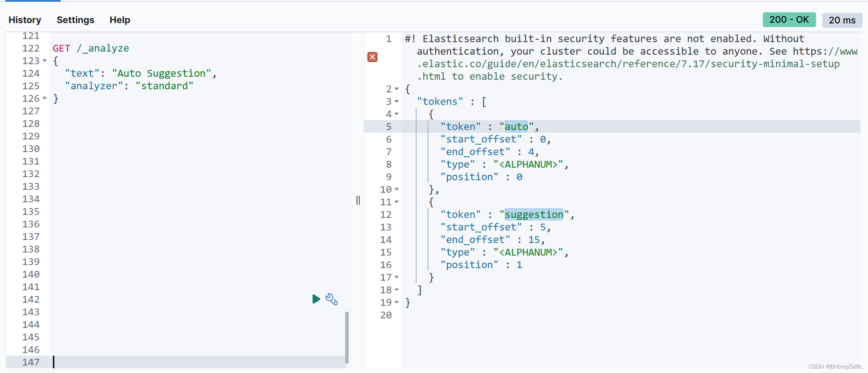
Task: Open the Help menu
Action: [120, 20]
